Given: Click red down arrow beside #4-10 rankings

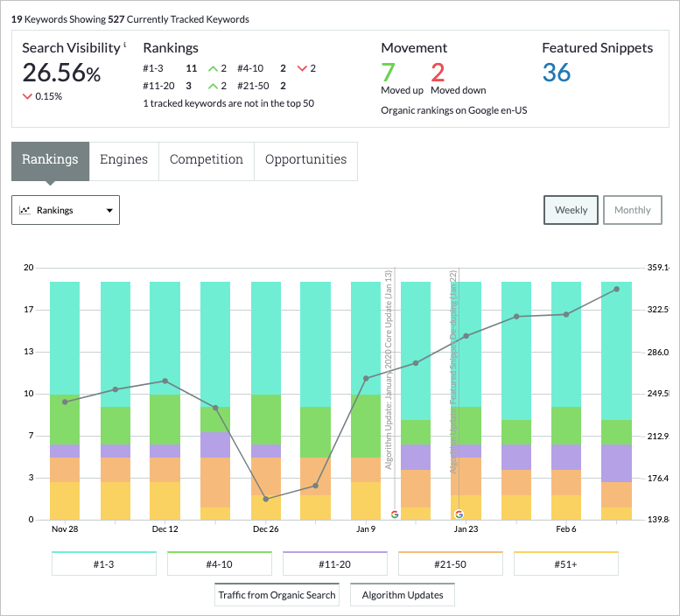Looking at the screenshot, I should click(x=302, y=68).
